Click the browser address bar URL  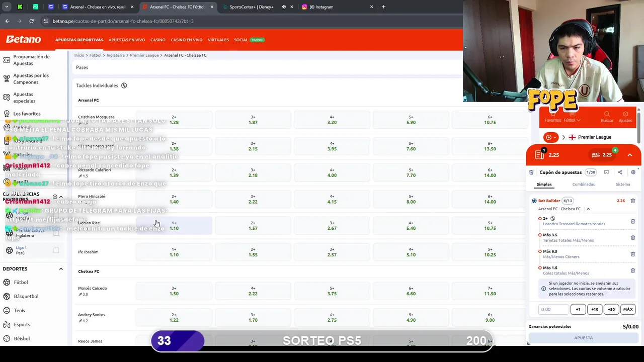123,21
